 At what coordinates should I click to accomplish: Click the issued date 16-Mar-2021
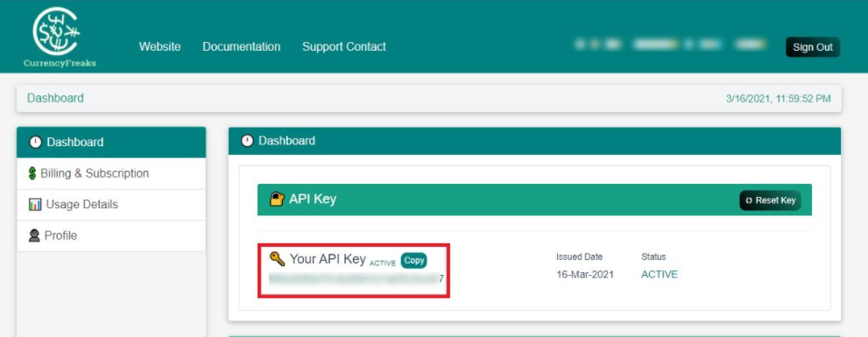pyautogui.click(x=585, y=275)
